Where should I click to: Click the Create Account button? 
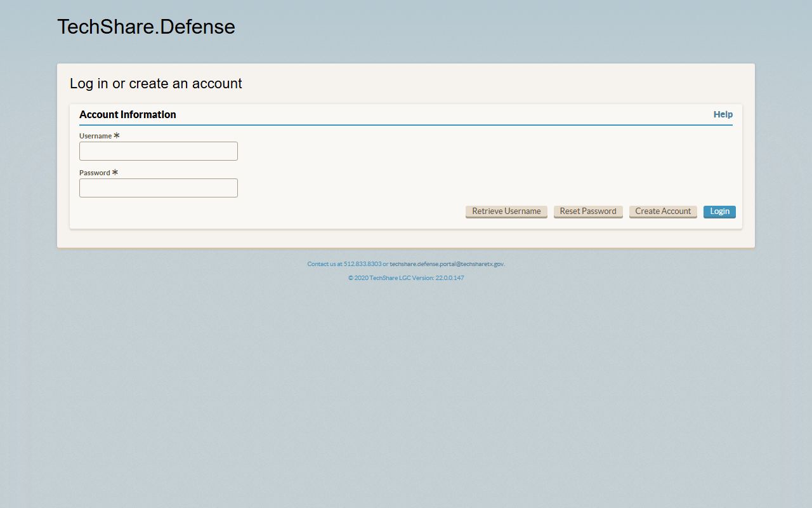point(663,211)
